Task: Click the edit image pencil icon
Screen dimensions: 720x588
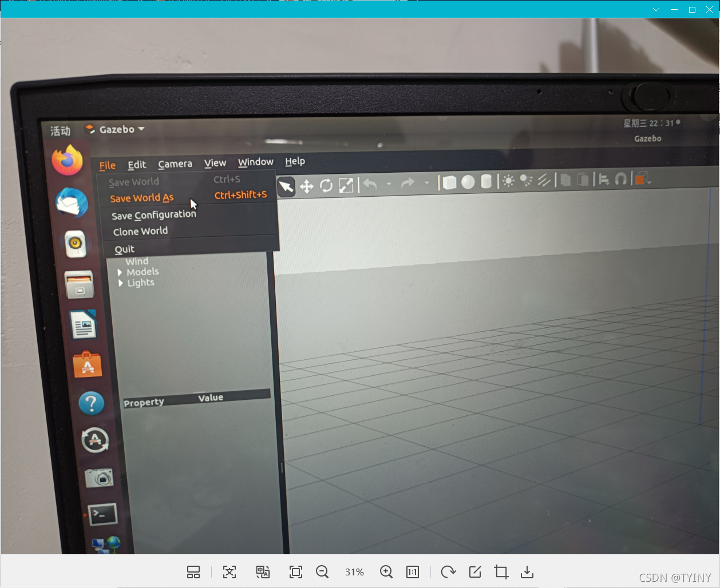Action: pyautogui.click(x=475, y=572)
